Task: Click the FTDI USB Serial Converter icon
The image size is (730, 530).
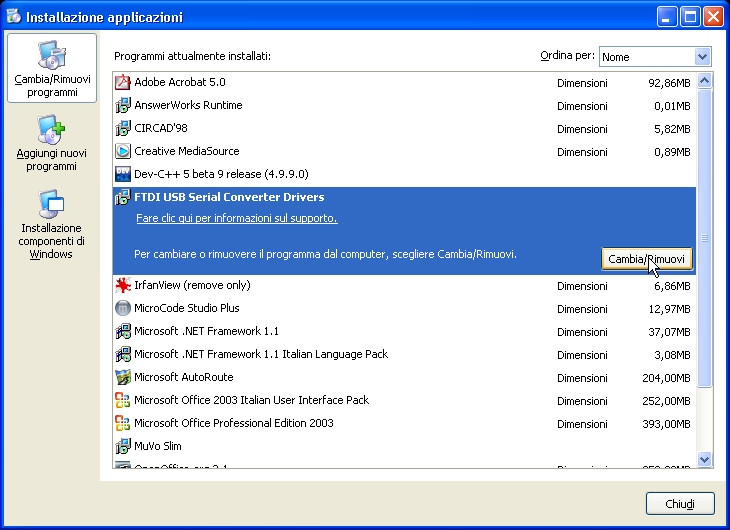Action: click(123, 197)
